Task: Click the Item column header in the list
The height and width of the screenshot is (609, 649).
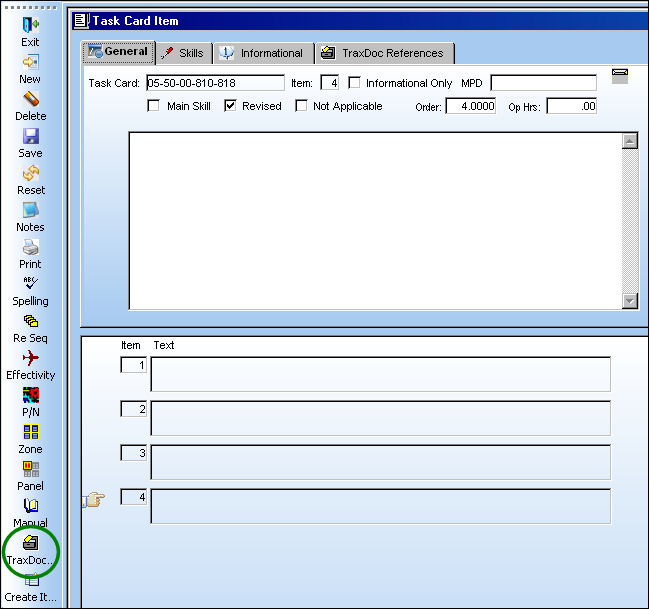Action: [x=131, y=345]
